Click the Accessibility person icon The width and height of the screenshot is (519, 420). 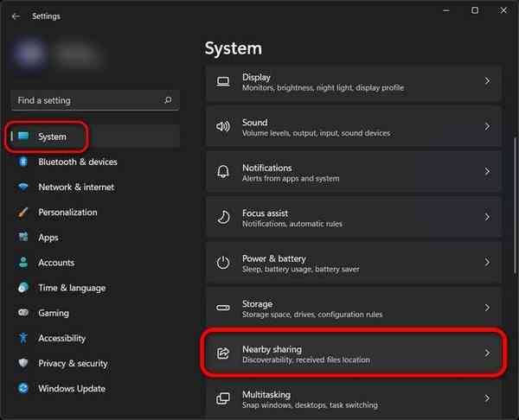click(x=23, y=338)
